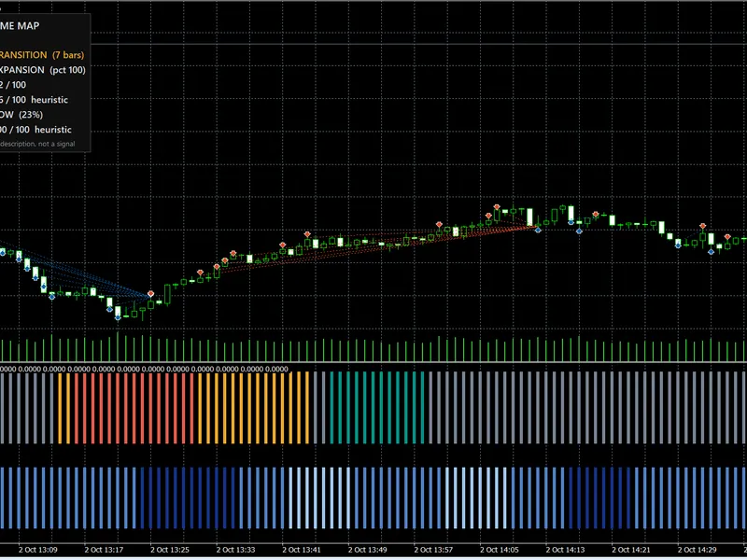Click the "2 Oct 14:05" time axis label
The width and height of the screenshot is (747, 560).
pos(500,550)
